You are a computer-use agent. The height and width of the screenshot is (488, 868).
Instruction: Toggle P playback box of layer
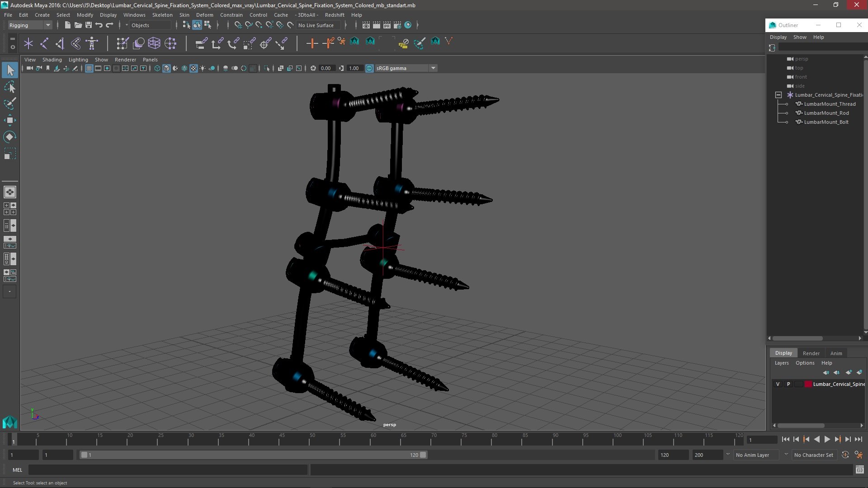788,384
